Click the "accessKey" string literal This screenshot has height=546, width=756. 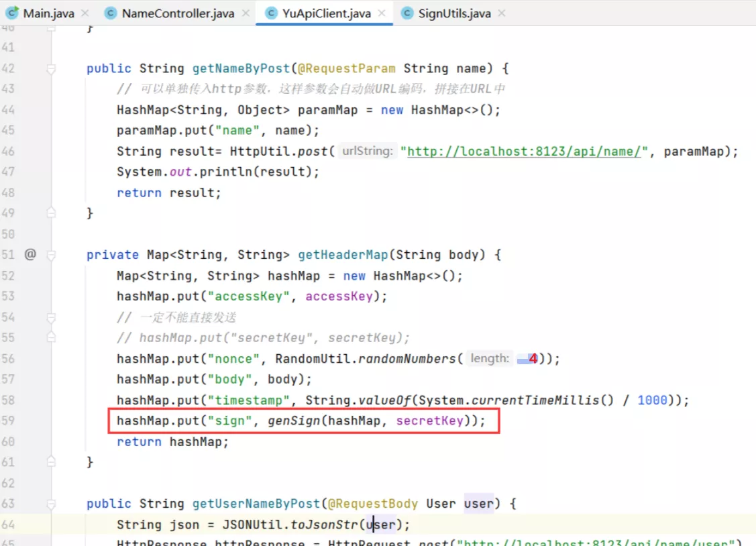coord(248,296)
